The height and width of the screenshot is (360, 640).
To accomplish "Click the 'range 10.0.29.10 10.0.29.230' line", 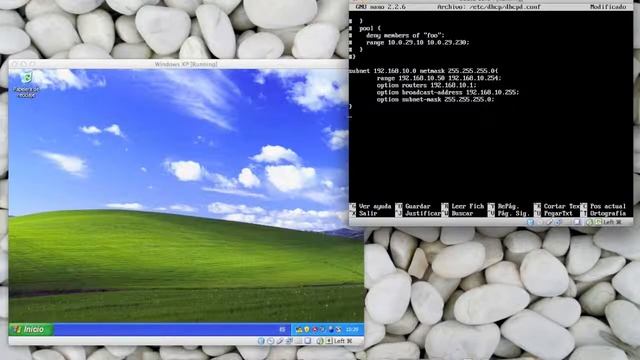I will (x=418, y=42).
